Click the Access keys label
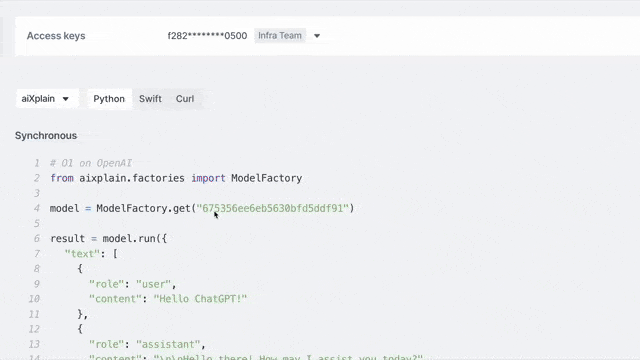This screenshot has width=640, height=360. tap(56, 36)
